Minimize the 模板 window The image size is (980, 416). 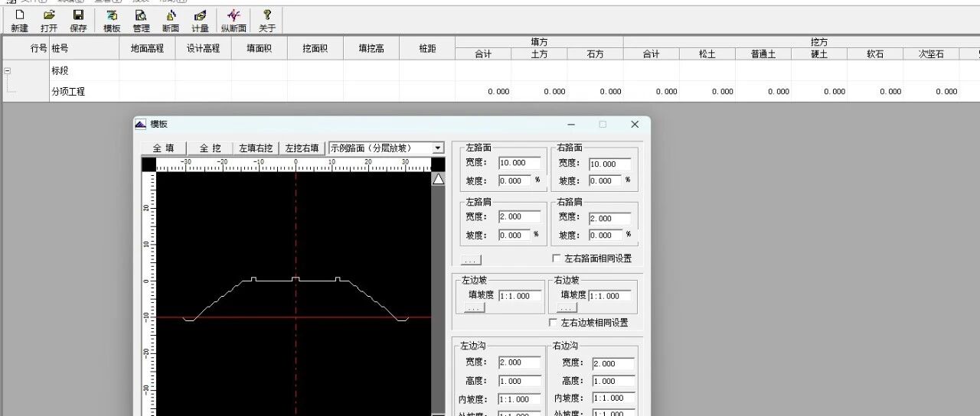[x=571, y=124]
